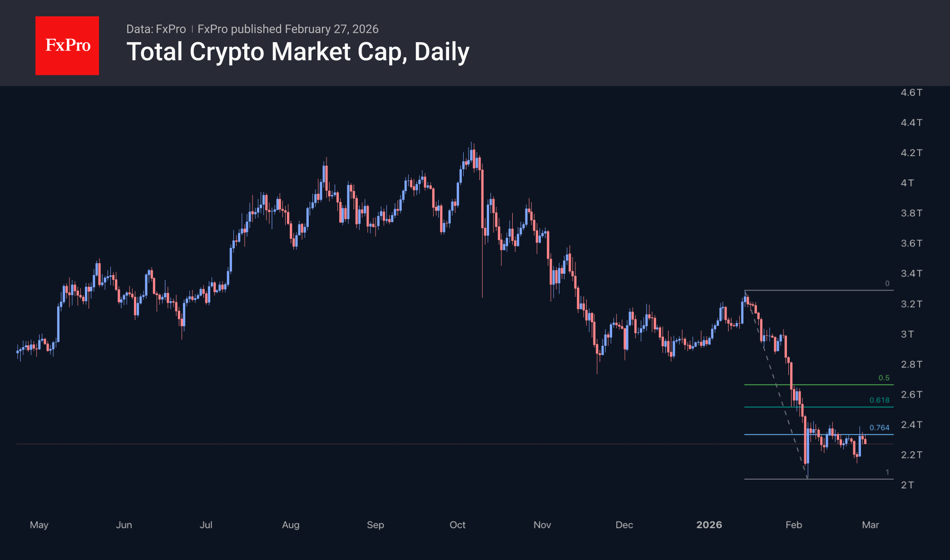Click the published February 27, 2026 text
The image size is (950, 560).
(288, 29)
